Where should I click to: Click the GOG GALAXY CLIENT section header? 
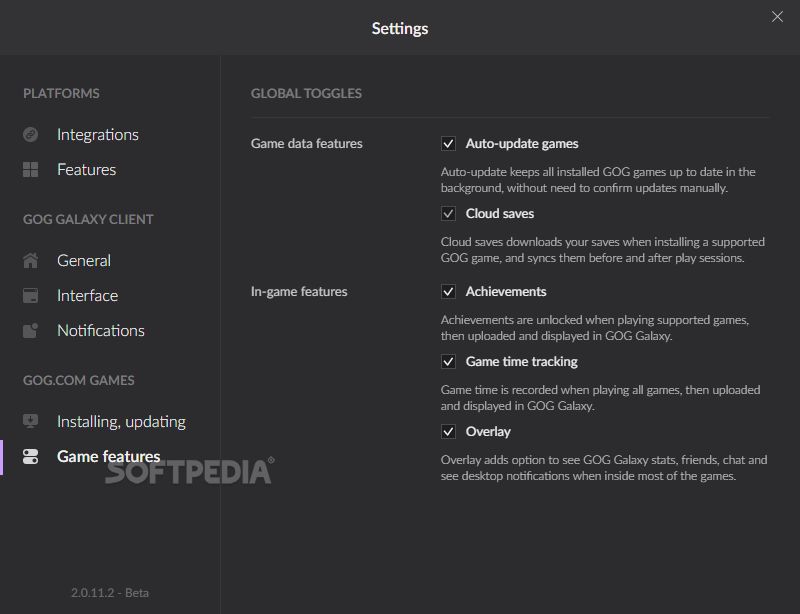tap(88, 219)
